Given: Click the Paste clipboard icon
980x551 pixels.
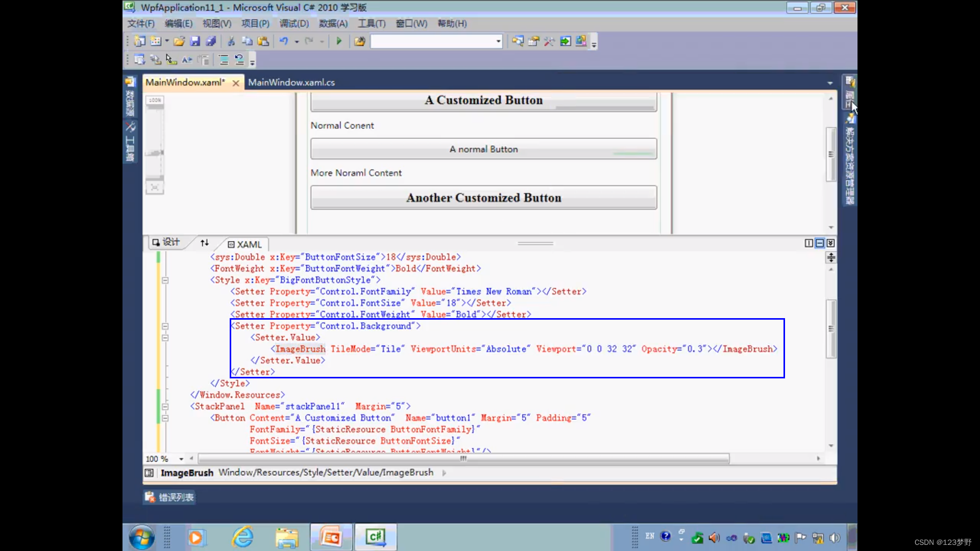Looking at the screenshot, I should (263, 41).
